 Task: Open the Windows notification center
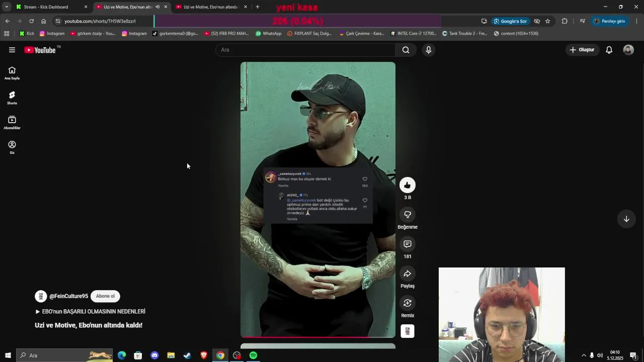[633, 355]
